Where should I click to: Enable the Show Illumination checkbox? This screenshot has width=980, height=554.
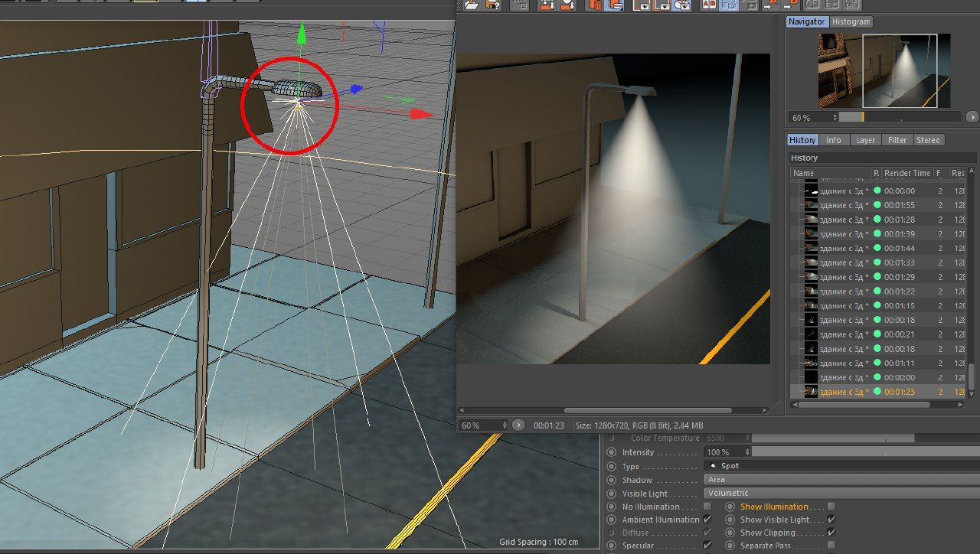[x=831, y=507]
